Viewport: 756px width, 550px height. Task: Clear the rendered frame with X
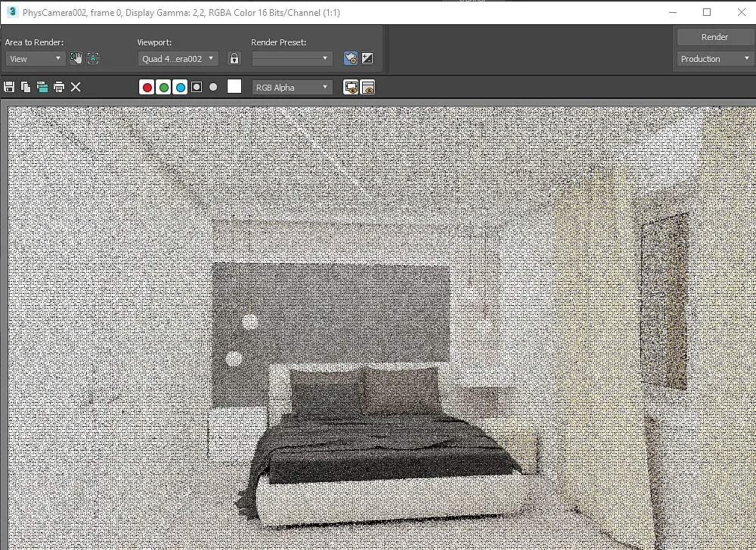(76, 87)
